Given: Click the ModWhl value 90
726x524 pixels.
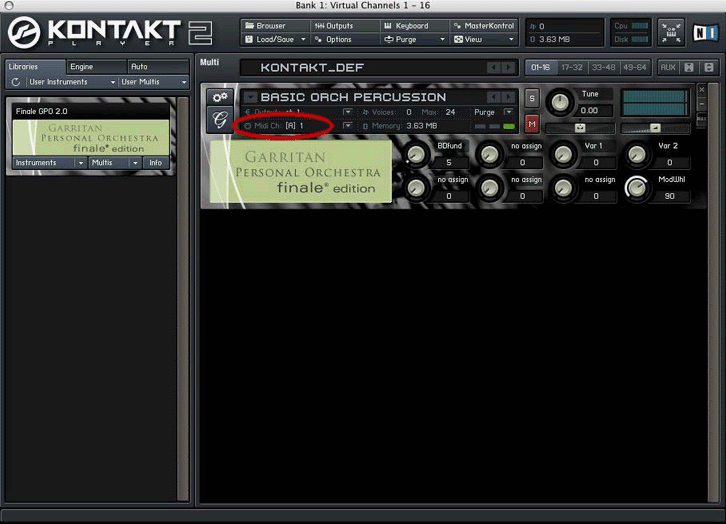Looking at the screenshot, I should click(670, 196).
